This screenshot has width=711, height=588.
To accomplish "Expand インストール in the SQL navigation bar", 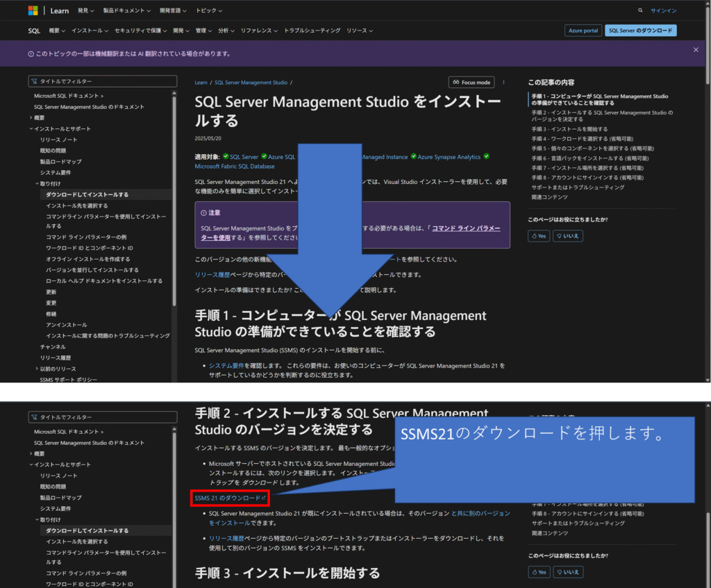I will (x=90, y=31).
